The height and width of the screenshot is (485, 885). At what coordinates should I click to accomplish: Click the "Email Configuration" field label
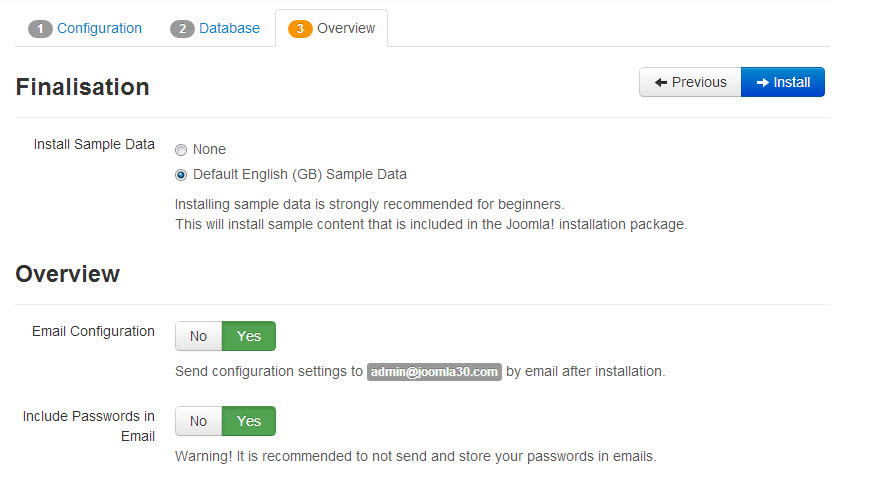[x=93, y=331]
